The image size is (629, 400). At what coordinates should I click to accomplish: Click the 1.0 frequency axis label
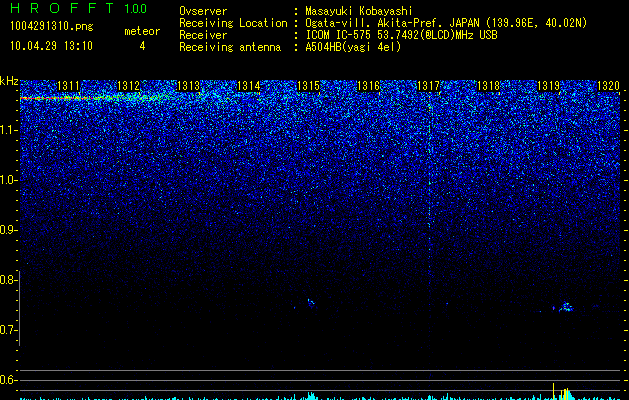point(8,180)
